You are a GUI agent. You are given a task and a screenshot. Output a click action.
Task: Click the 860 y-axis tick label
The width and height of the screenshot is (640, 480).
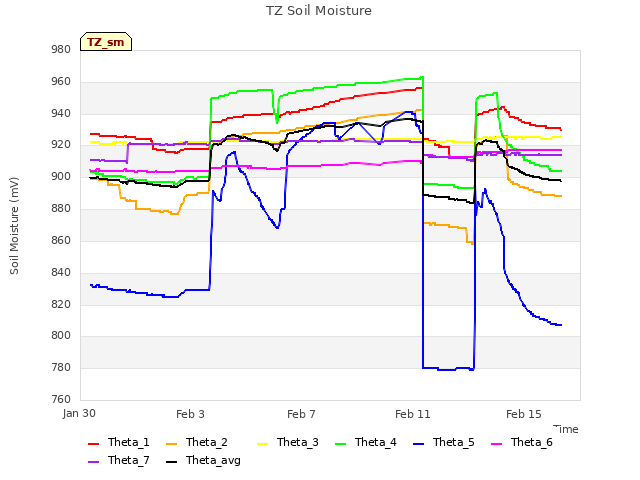pos(61,240)
